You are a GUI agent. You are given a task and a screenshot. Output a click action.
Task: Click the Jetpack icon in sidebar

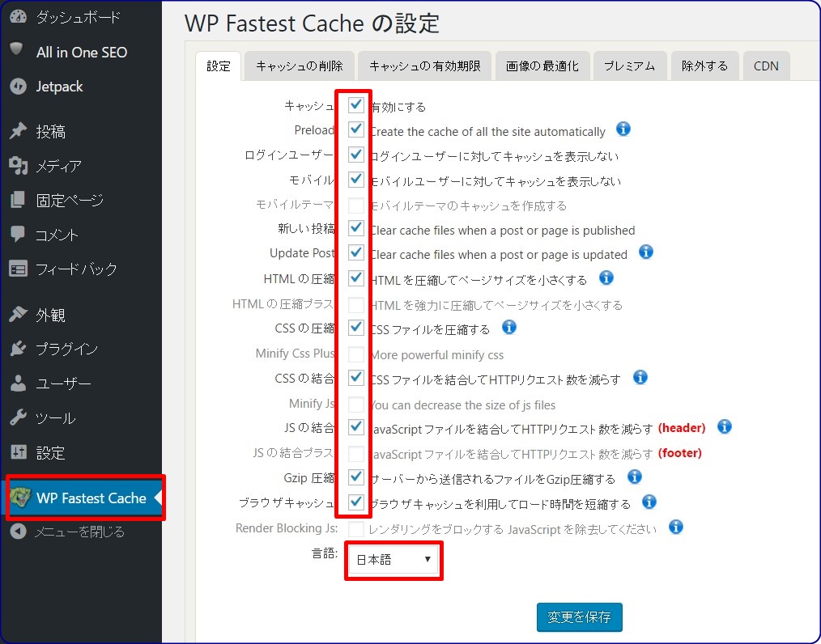click(18, 87)
